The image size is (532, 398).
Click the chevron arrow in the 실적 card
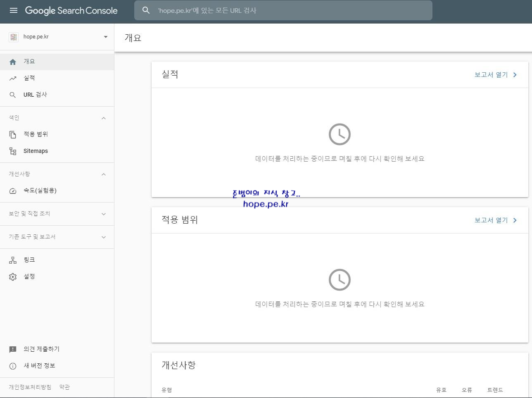(515, 75)
